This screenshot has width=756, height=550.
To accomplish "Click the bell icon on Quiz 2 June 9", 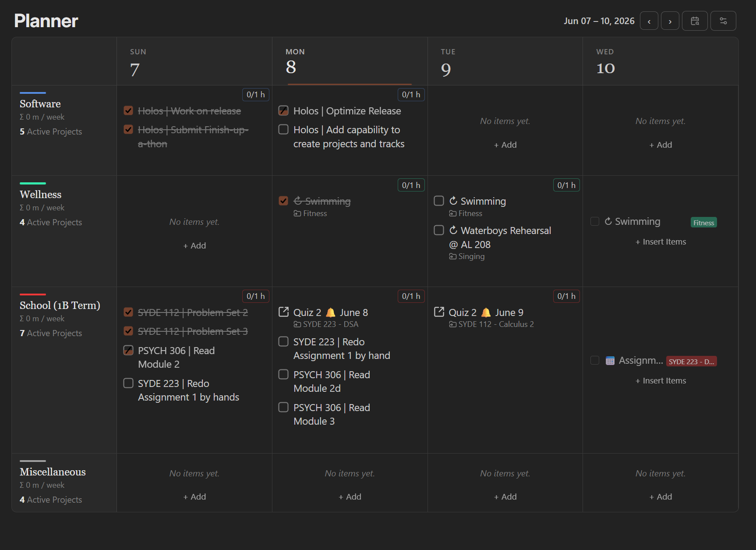I will (x=486, y=312).
